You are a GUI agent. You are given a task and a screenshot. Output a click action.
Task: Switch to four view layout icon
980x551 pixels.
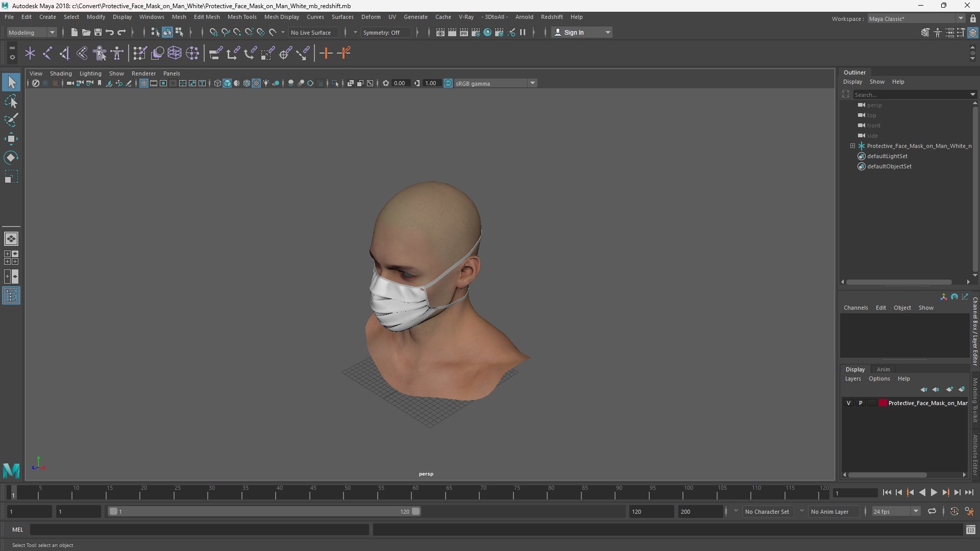click(11, 258)
